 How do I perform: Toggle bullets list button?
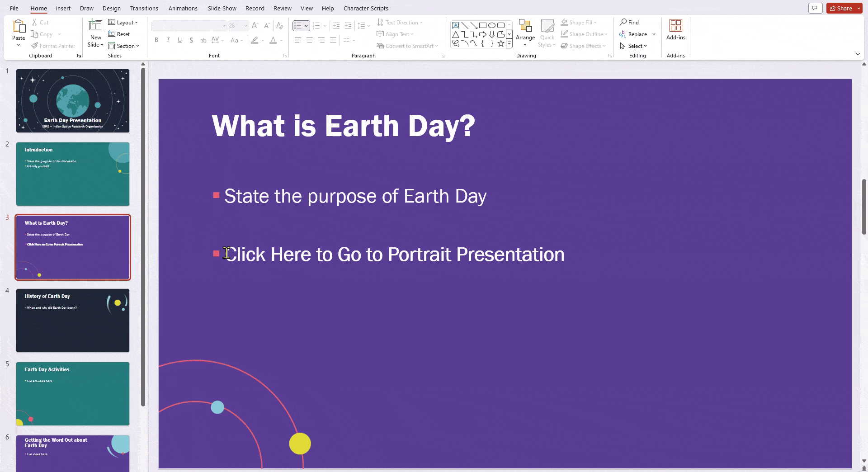(x=297, y=26)
